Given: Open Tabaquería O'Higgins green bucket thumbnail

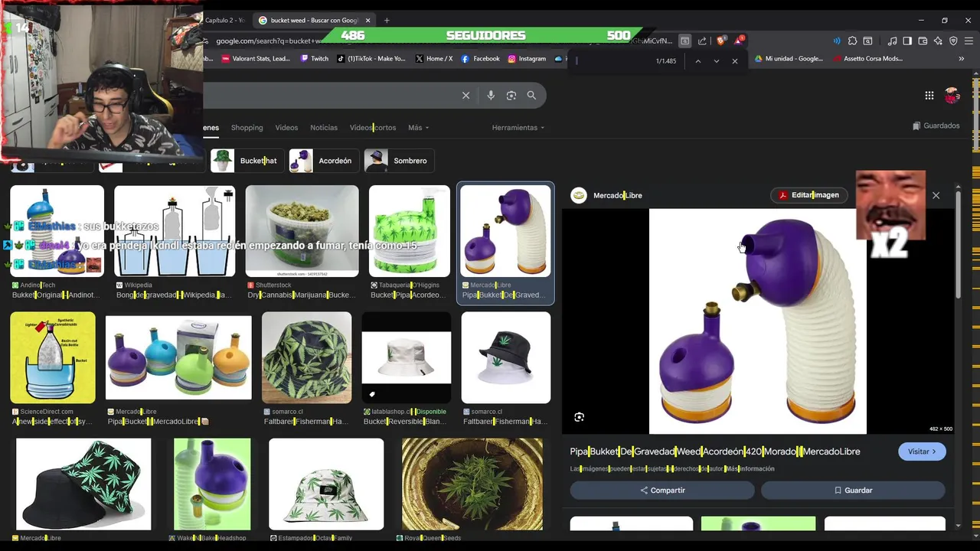Looking at the screenshot, I should click(x=409, y=231).
